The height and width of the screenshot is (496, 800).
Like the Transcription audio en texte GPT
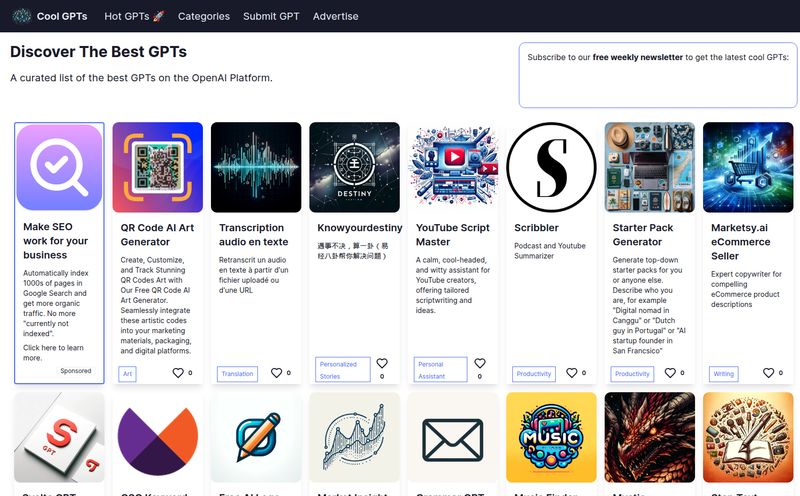point(276,373)
